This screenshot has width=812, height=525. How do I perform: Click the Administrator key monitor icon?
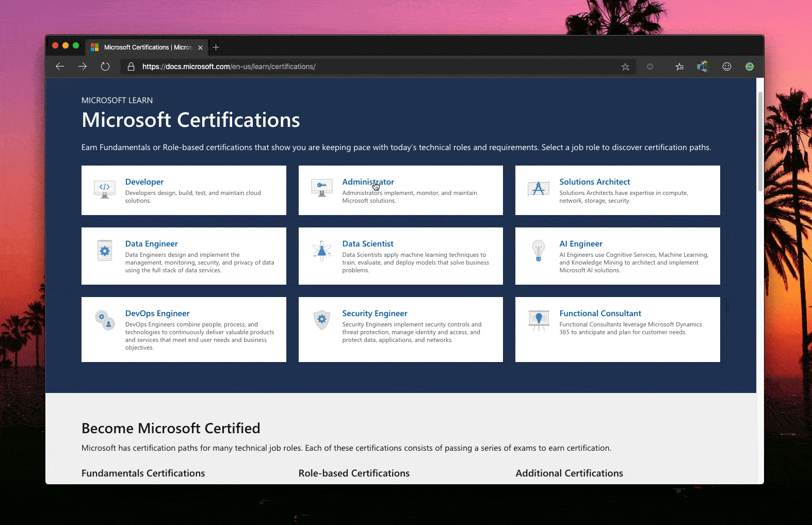click(322, 188)
